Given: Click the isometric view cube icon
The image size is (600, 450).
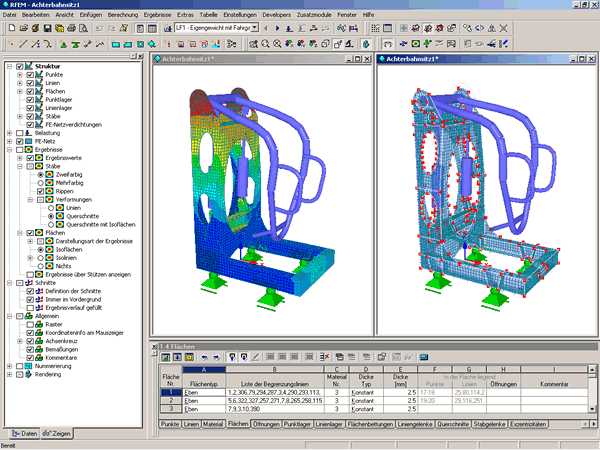Looking at the screenshot, I should pos(325,44).
